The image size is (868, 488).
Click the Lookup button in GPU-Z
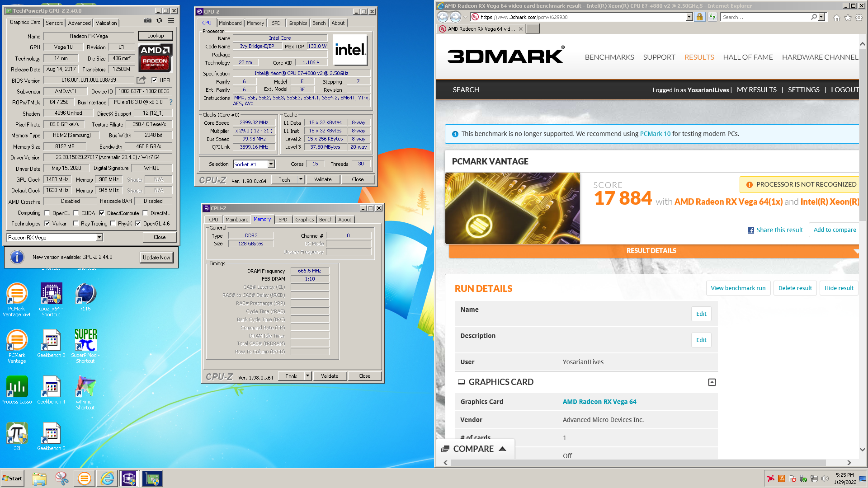(156, 36)
